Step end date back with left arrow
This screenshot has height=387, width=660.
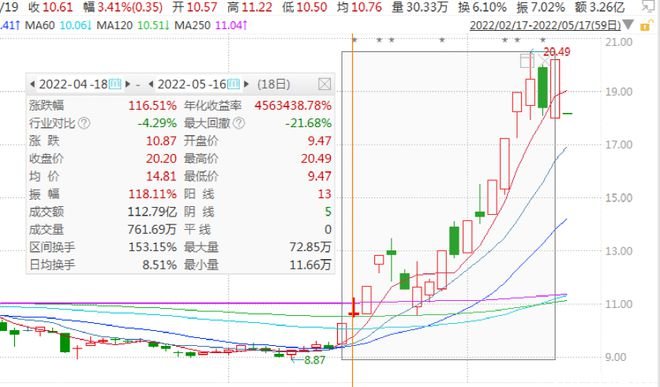tap(151, 84)
